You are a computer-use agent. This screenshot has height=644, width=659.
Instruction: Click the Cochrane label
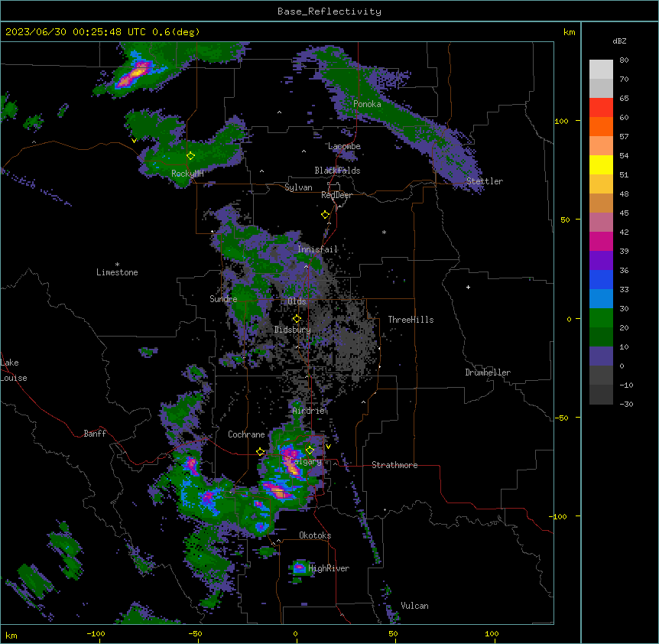point(246,434)
